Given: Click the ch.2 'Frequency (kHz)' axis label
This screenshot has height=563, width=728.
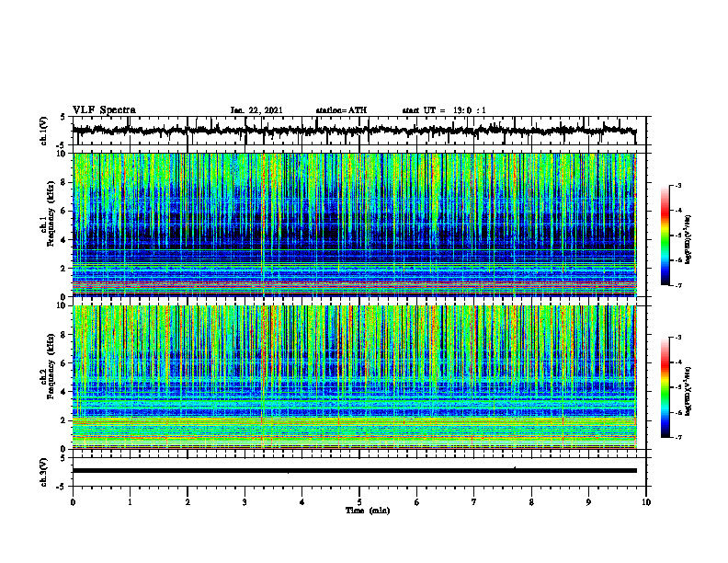Looking at the screenshot, I should [x=51, y=366].
